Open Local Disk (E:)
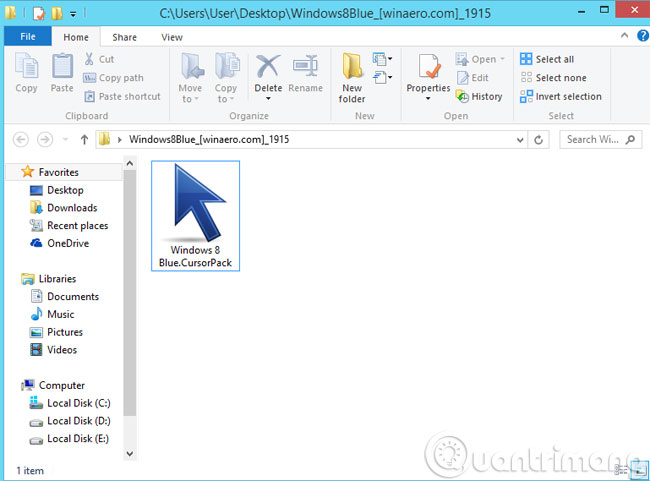650x481 pixels. [x=69, y=439]
